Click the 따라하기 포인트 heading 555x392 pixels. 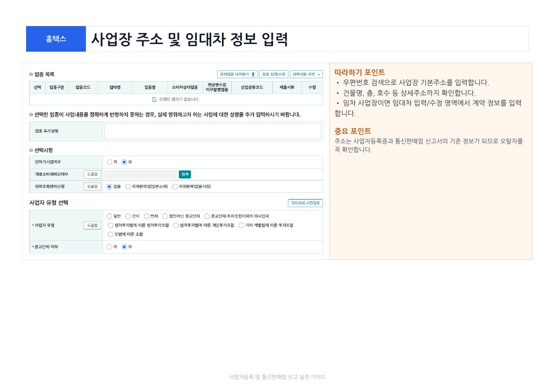click(x=360, y=72)
